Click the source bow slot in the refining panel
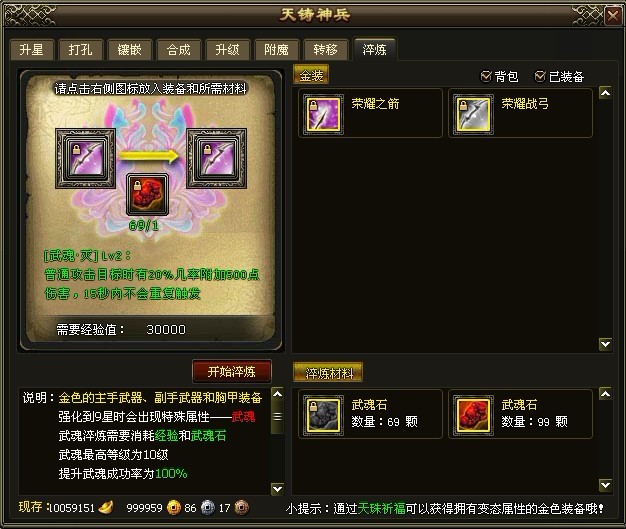 85,159
